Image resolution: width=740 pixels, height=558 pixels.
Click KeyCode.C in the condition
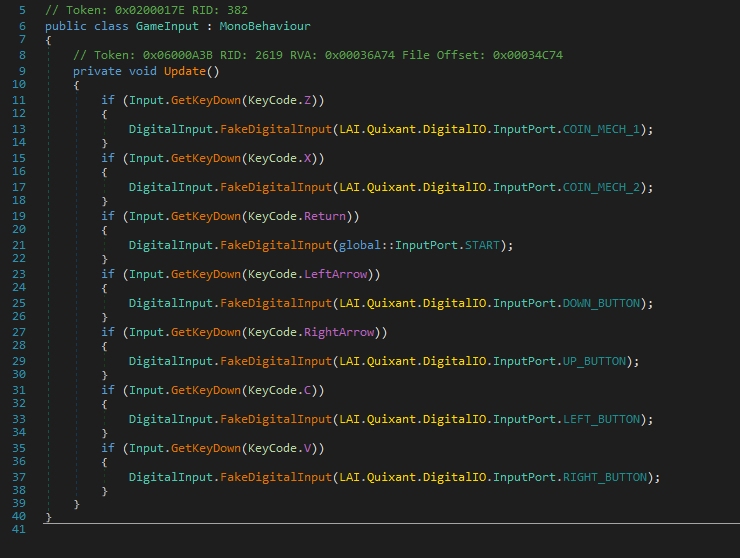(x=279, y=390)
